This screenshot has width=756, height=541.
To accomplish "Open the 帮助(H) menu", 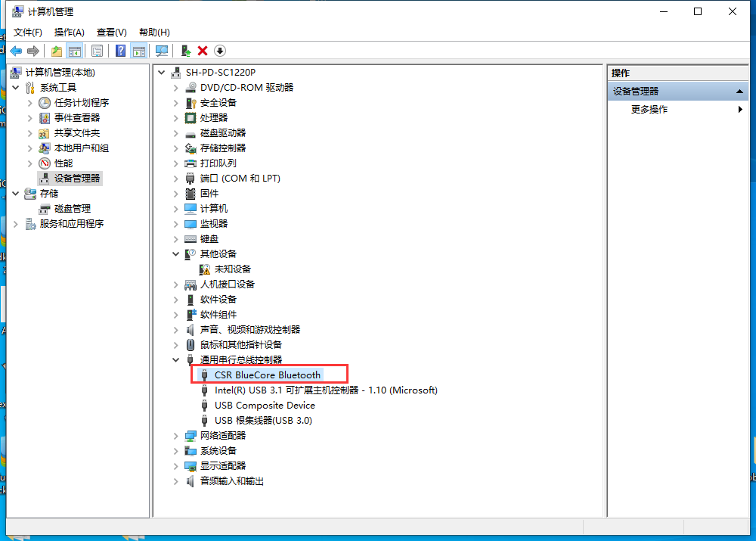I will [154, 33].
